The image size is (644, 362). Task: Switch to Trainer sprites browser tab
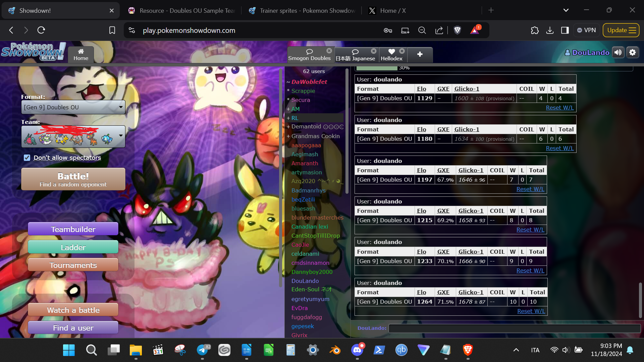(302, 10)
